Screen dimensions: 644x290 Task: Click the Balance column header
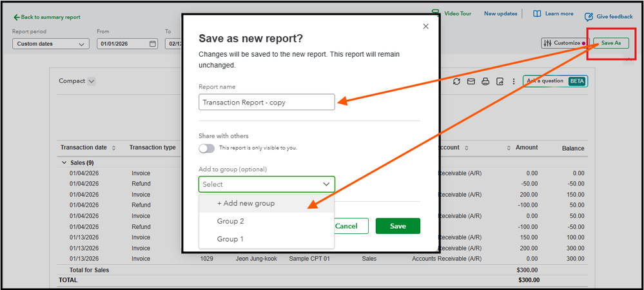(x=573, y=148)
